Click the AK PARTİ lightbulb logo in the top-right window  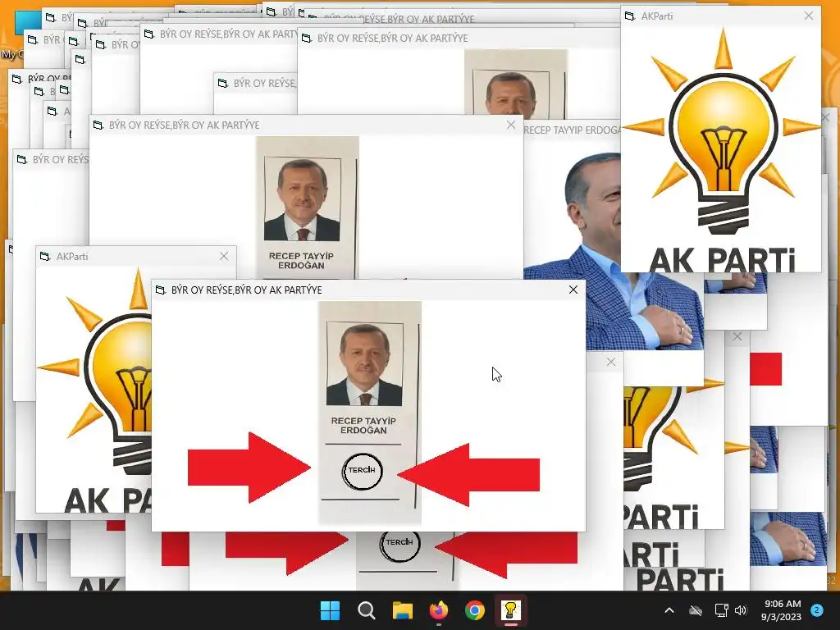(722, 150)
